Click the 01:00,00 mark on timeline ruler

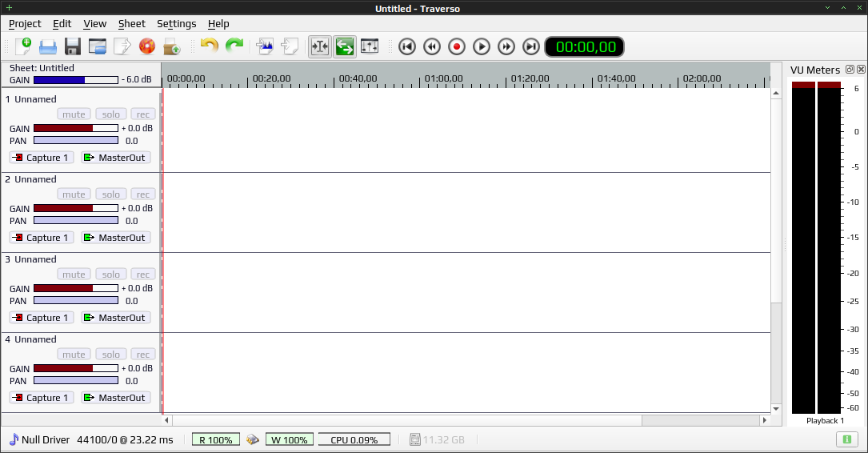443,78
